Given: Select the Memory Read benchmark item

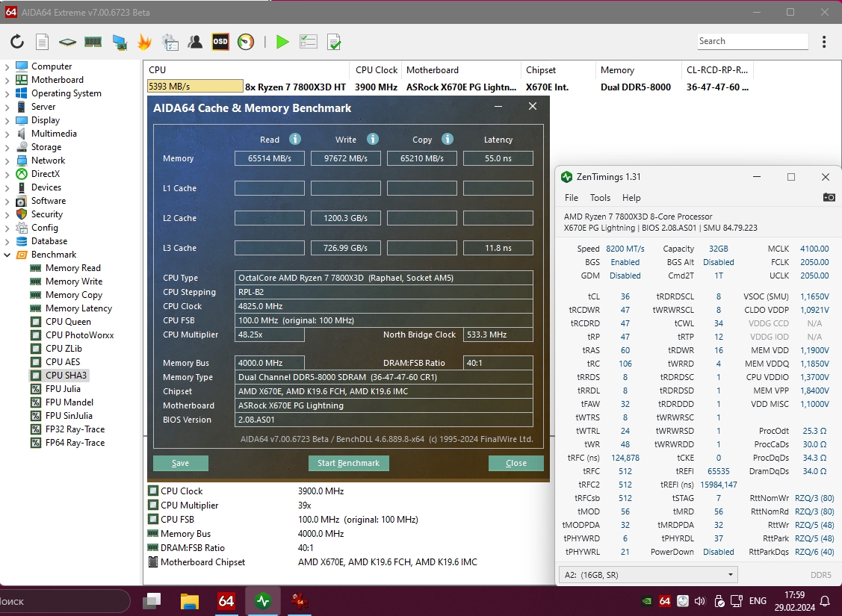Looking at the screenshot, I should click(73, 268).
